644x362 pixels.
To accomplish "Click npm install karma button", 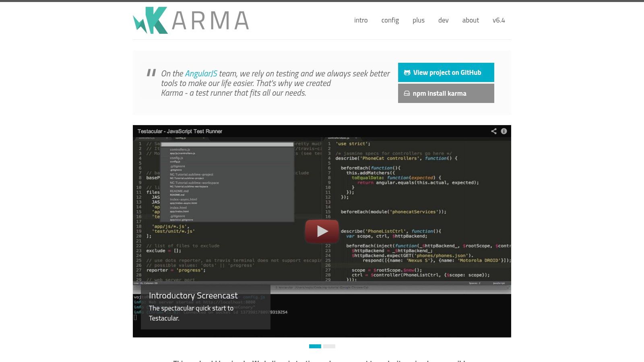I will tap(446, 93).
